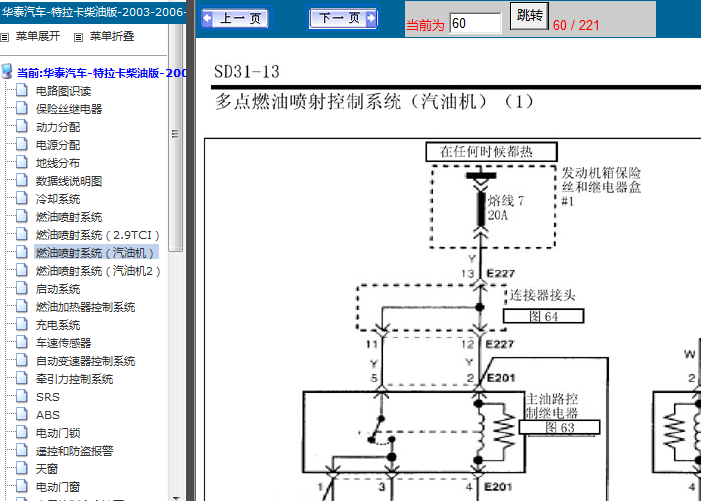Open 地线分布 entry
Image resolution: width=701 pixels, height=501 pixels.
coord(58,163)
